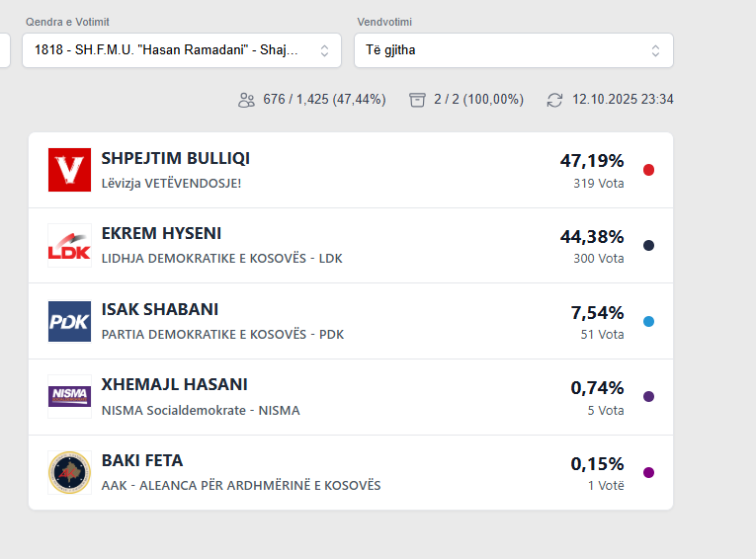Open the Qendra e Votimit dropdown
This screenshot has height=559, width=756.
coord(181,50)
